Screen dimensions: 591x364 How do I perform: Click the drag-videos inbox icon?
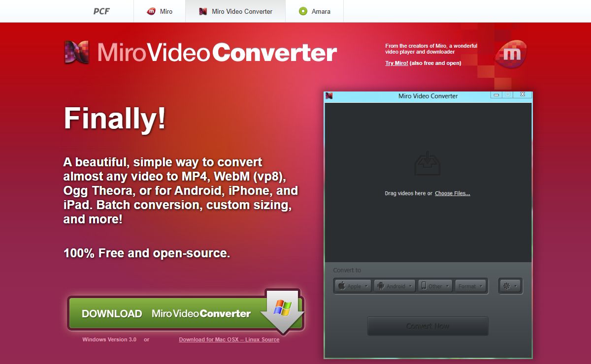427,164
